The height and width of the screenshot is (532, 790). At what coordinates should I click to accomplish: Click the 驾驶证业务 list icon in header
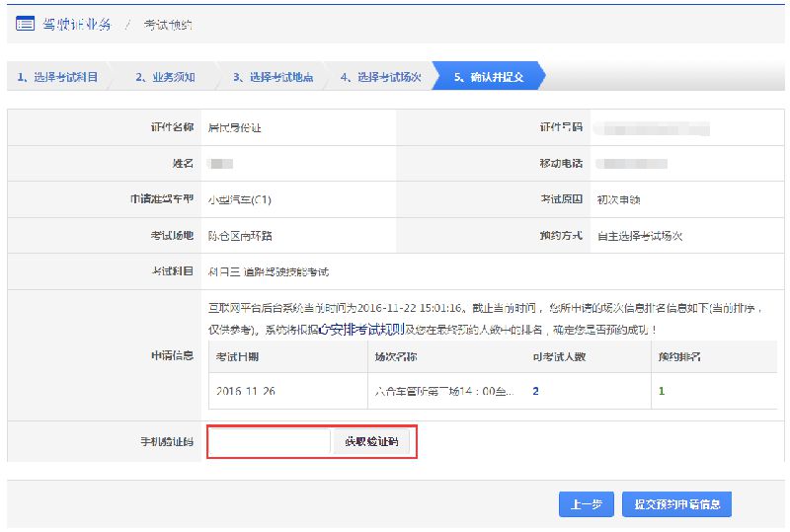[25, 24]
